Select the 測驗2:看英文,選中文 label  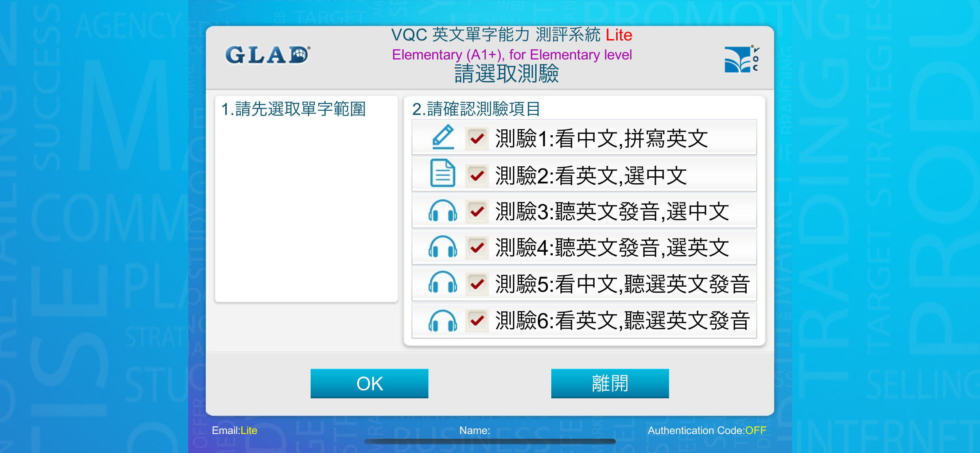pos(591,175)
